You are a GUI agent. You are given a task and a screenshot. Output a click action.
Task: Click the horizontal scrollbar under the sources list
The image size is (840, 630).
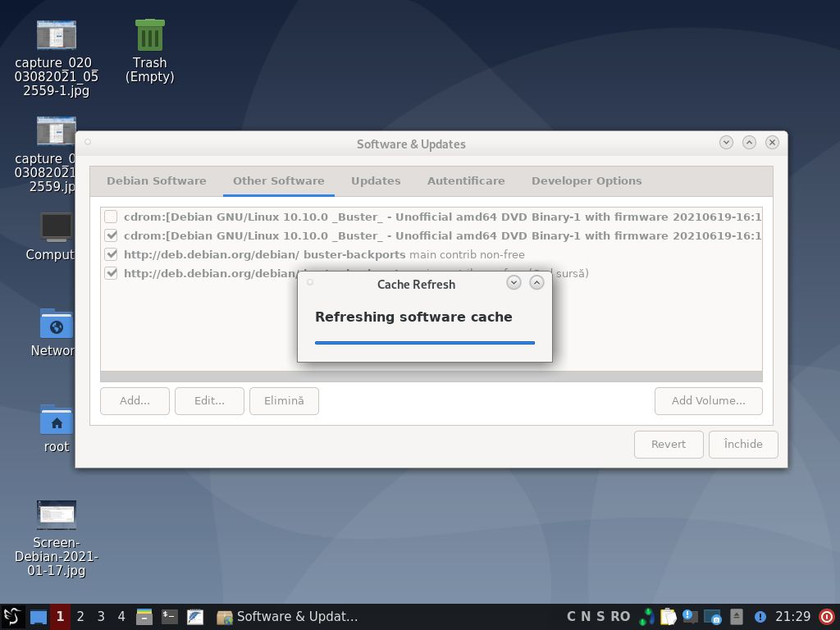click(x=431, y=377)
